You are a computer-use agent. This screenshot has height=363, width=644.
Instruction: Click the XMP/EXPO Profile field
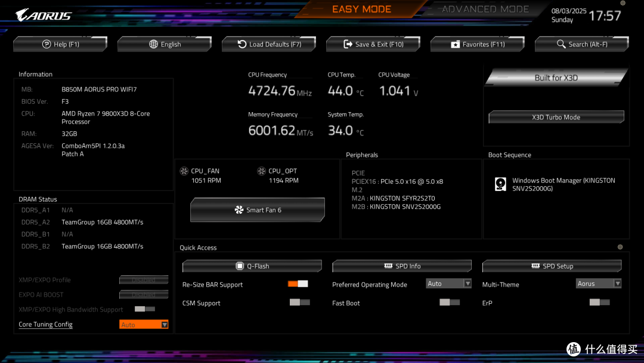pyautogui.click(x=144, y=280)
